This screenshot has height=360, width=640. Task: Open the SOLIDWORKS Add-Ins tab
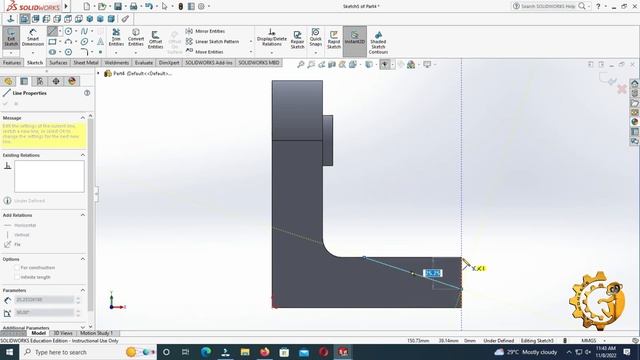tap(209, 63)
